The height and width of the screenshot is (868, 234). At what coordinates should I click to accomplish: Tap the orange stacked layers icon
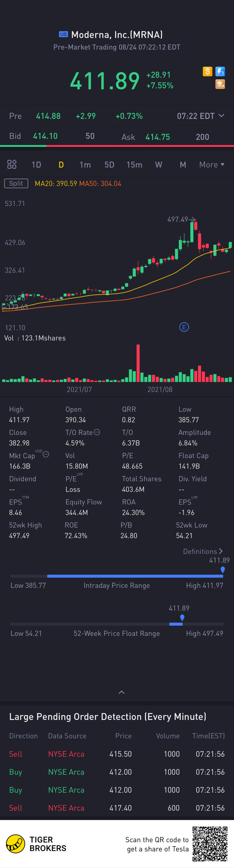[x=220, y=84]
